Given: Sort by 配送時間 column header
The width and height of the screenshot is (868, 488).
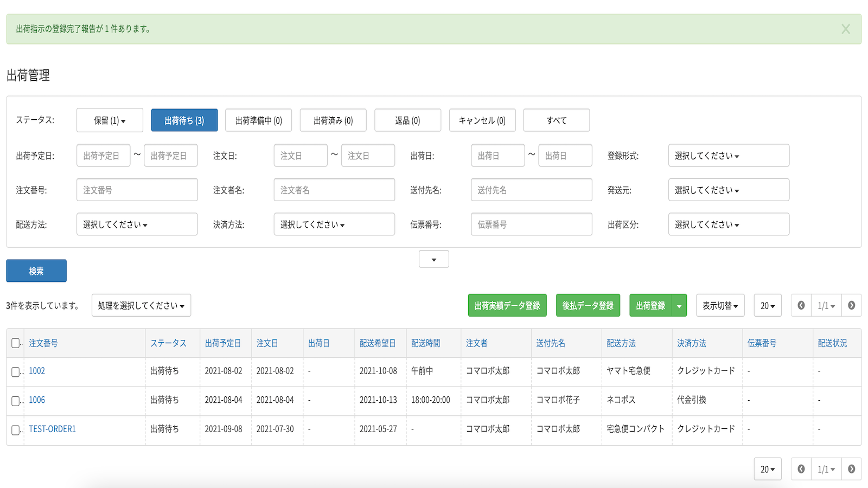Looking at the screenshot, I should 425,343.
